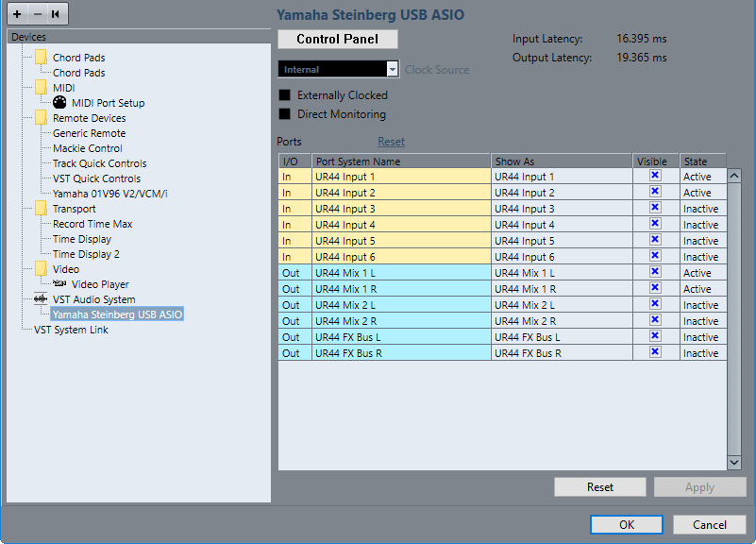Select Mackie Control in the Devices tree
This screenshot has width=756, height=544.
(x=88, y=148)
